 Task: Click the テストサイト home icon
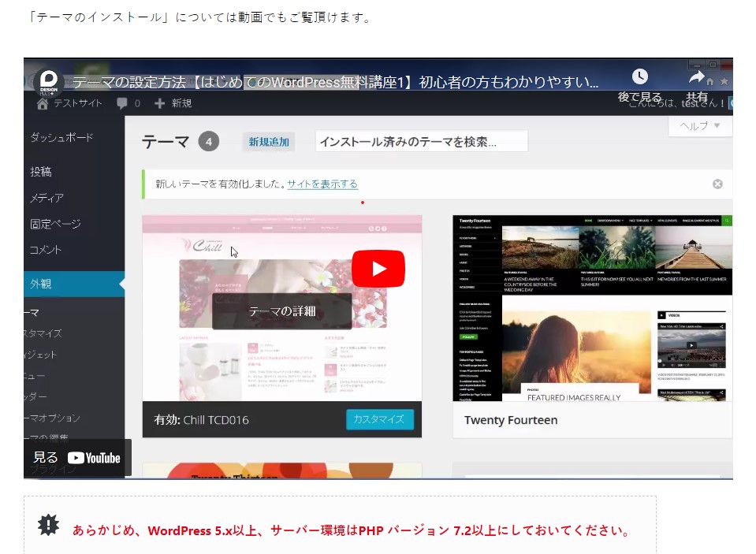click(43, 103)
